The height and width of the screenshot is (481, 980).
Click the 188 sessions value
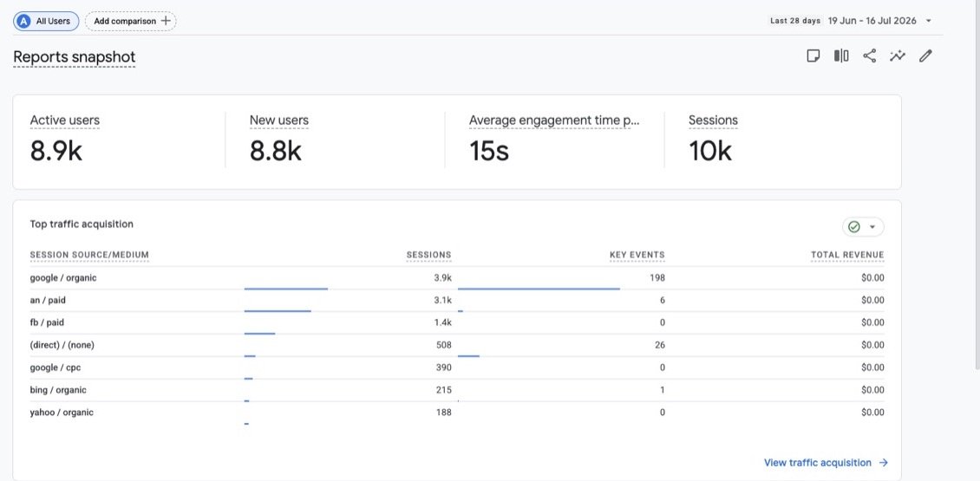click(x=444, y=413)
